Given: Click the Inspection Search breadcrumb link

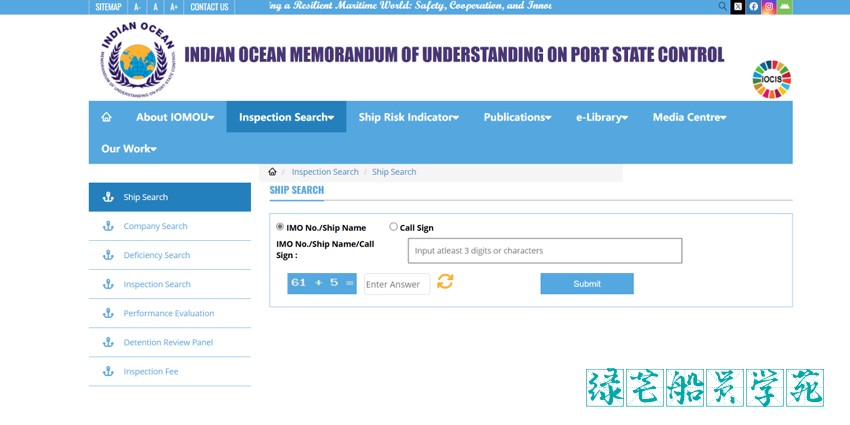Looking at the screenshot, I should tap(325, 172).
